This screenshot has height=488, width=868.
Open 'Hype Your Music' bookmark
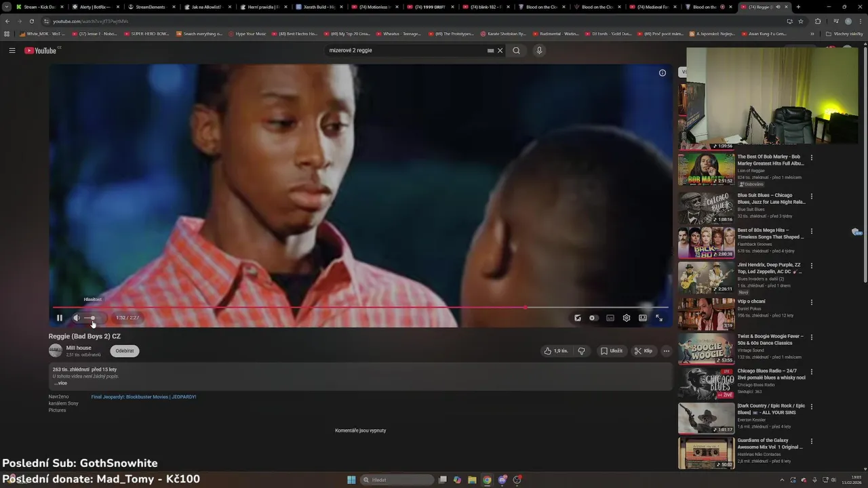[248, 33]
